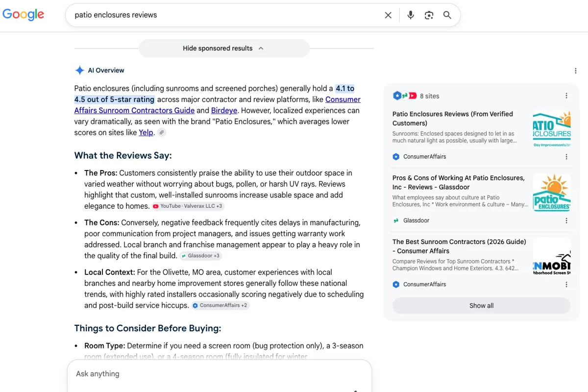Click the AI Overview sparkle icon
This screenshot has height=392, width=588.
tap(79, 71)
